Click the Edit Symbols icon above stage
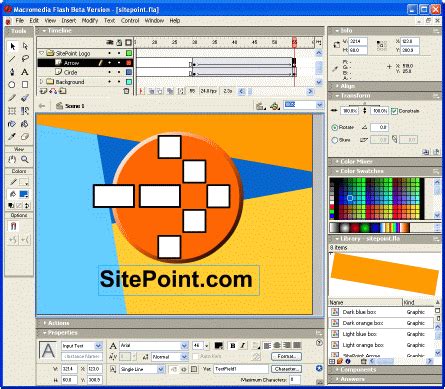 tap(275, 106)
